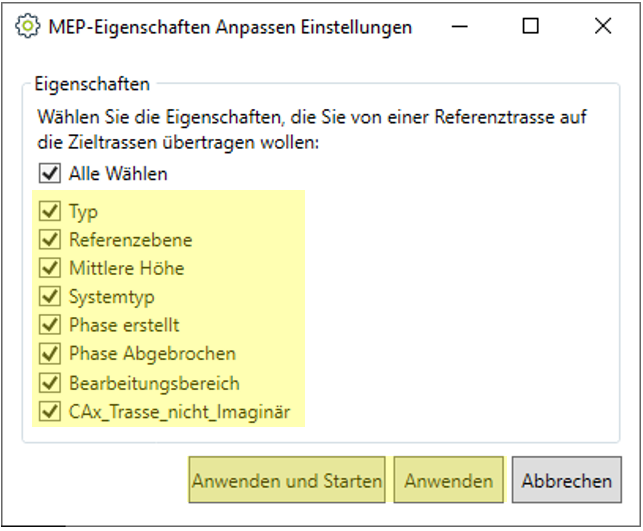Disable the Phase Abgebrochen checkbox

[49, 354]
